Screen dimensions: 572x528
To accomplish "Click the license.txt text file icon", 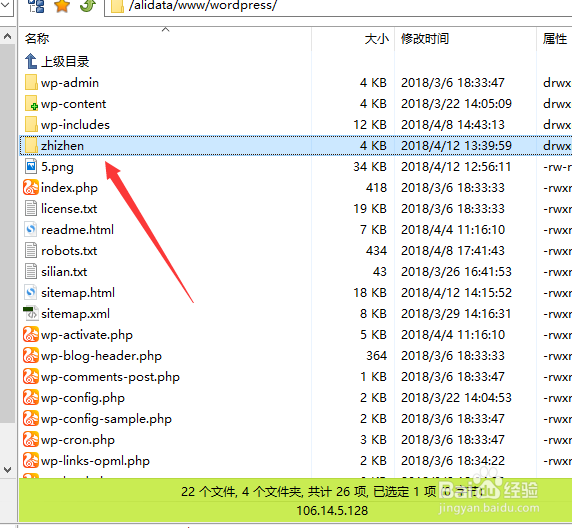I will coord(31,209).
